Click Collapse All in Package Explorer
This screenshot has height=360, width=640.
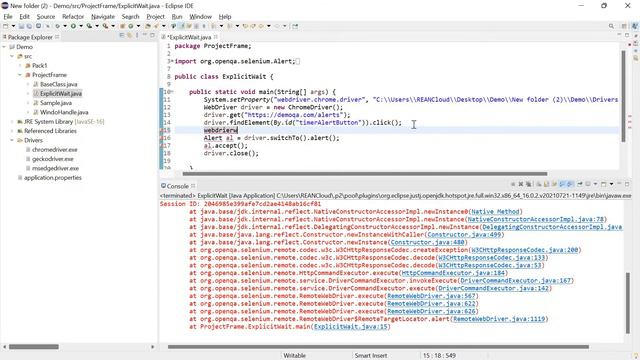click(x=122, y=36)
